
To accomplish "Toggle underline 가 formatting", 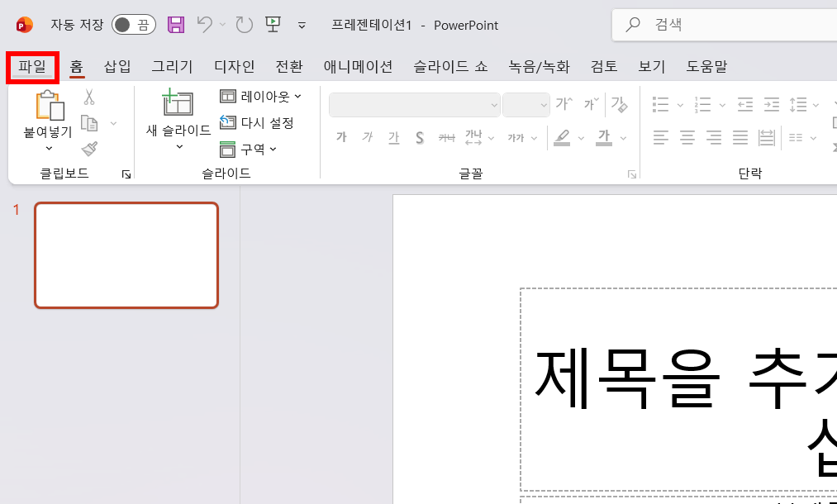I will 393,138.
